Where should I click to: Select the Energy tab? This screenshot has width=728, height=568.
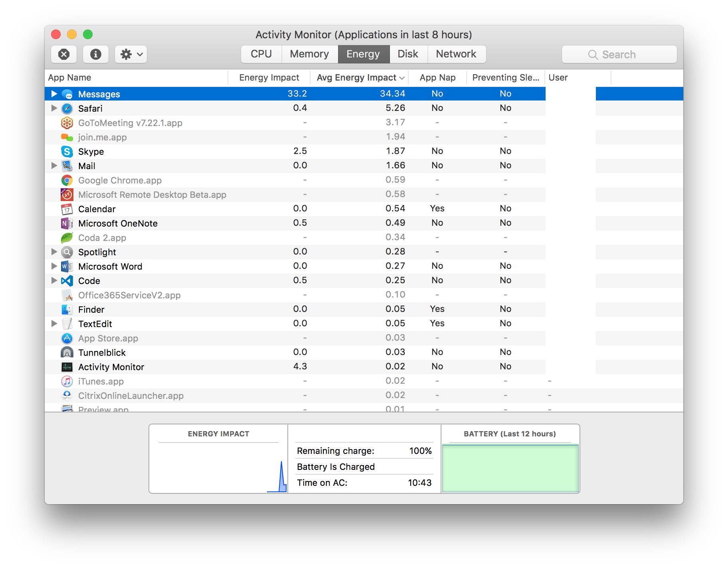[364, 54]
